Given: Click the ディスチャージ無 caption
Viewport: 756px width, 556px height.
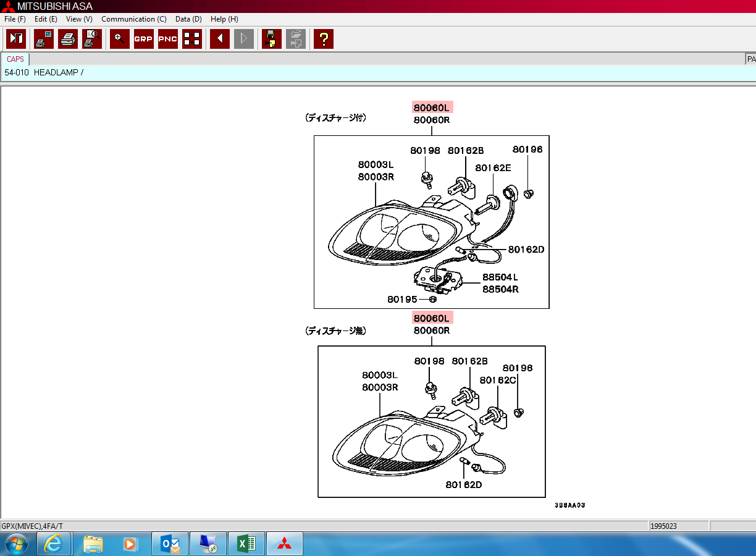Looking at the screenshot, I should pyautogui.click(x=336, y=331).
